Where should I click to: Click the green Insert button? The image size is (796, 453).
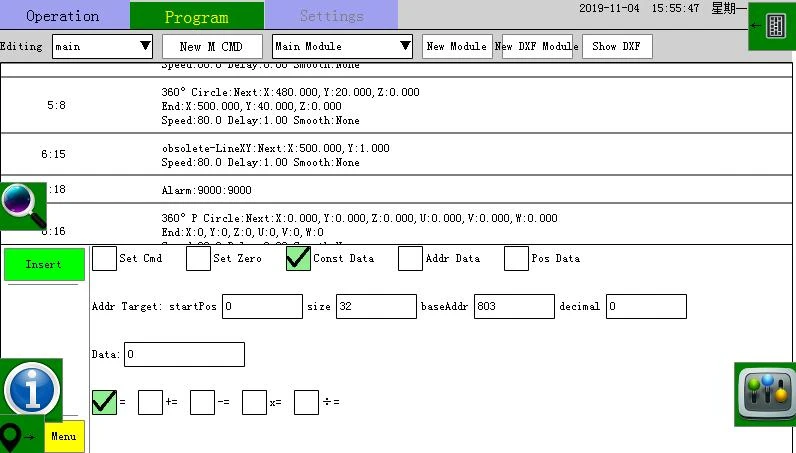pos(44,264)
